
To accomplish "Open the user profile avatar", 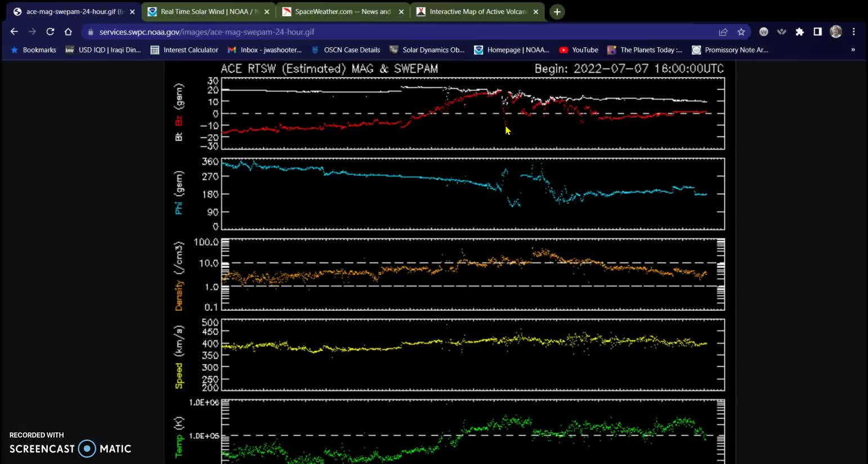I will pos(836,32).
